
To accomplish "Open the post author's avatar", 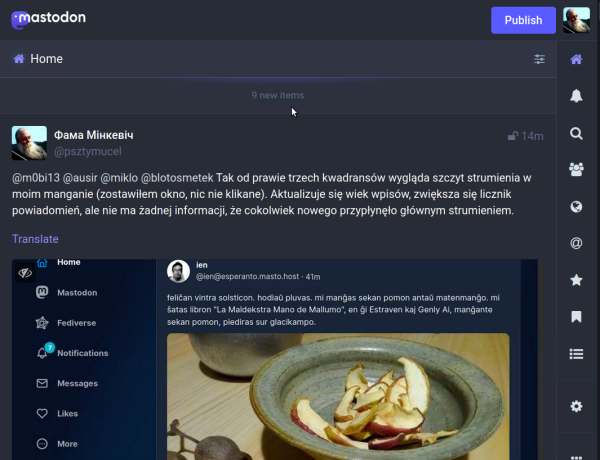I will click(29, 143).
